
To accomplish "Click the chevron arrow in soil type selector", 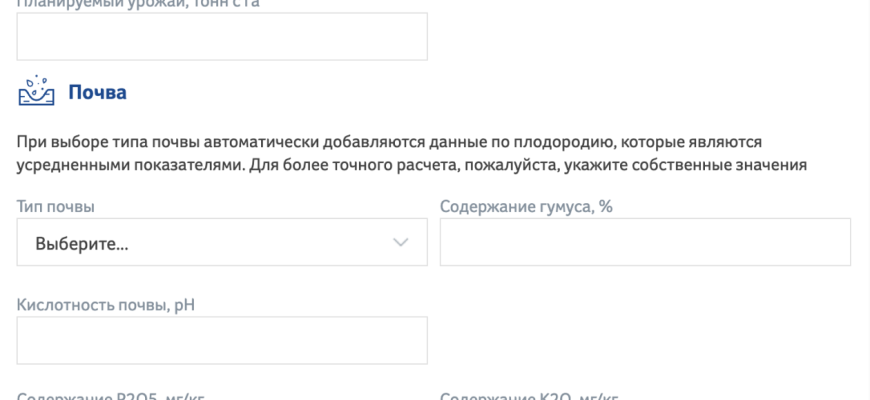I will tap(401, 242).
